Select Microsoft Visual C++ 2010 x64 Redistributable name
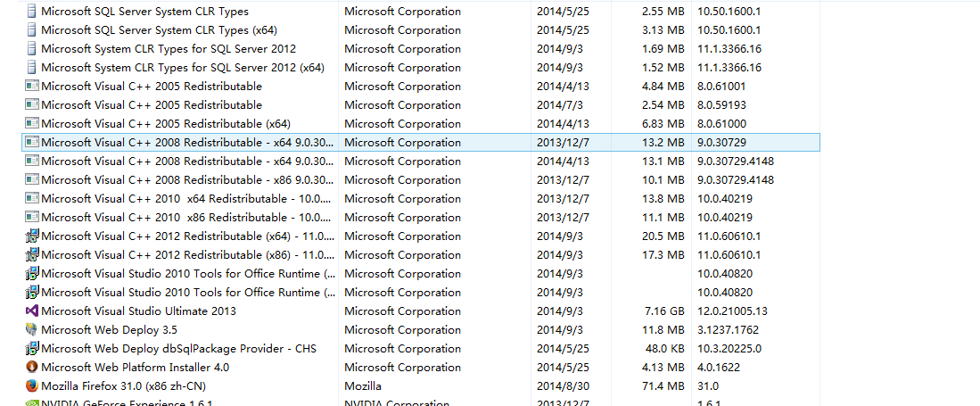Viewport: 980px width, 406px height. [187, 199]
